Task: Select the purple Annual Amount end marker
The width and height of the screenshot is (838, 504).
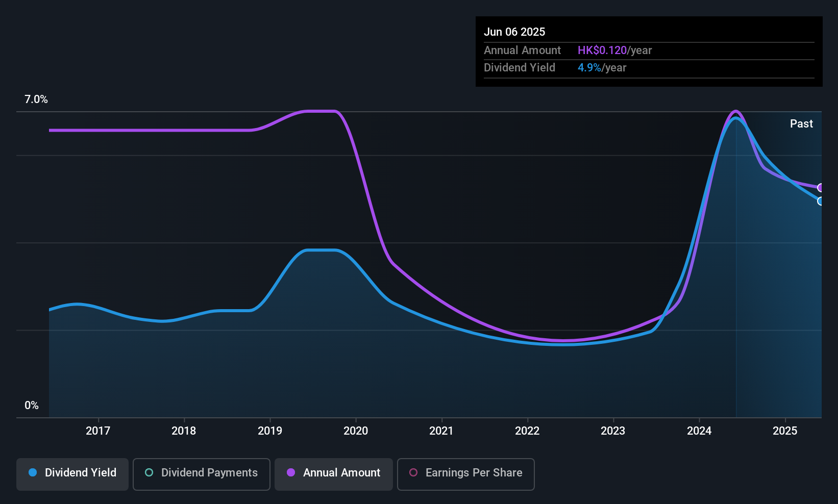Action: point(821,188)
